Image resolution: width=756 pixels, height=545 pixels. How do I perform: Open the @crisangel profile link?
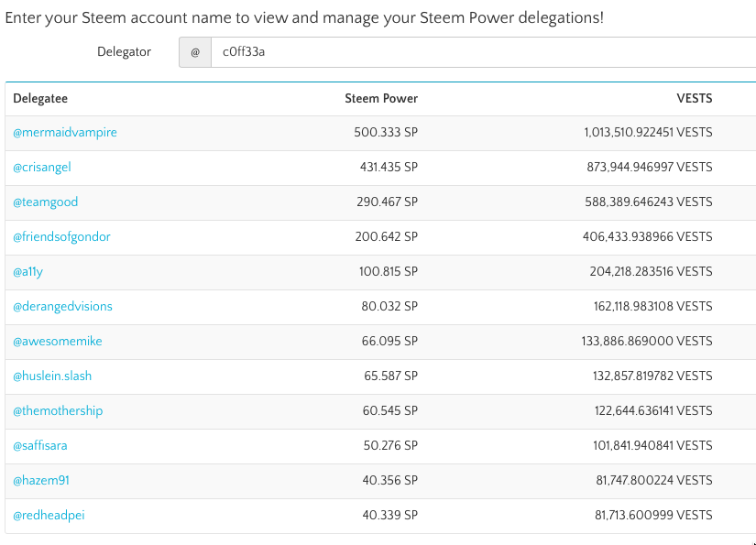42,168
